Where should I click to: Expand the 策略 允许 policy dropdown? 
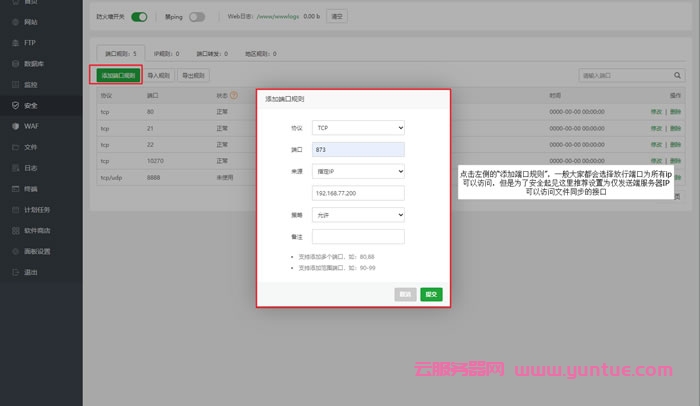(358, 215)
